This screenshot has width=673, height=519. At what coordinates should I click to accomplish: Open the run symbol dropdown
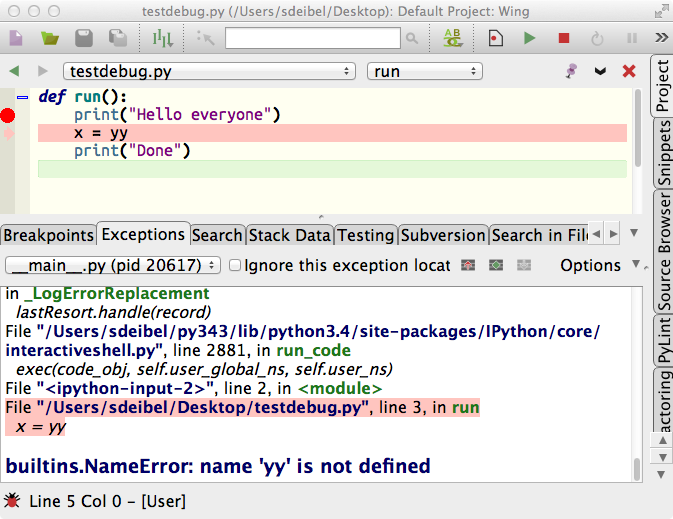(x=424, y=71)
